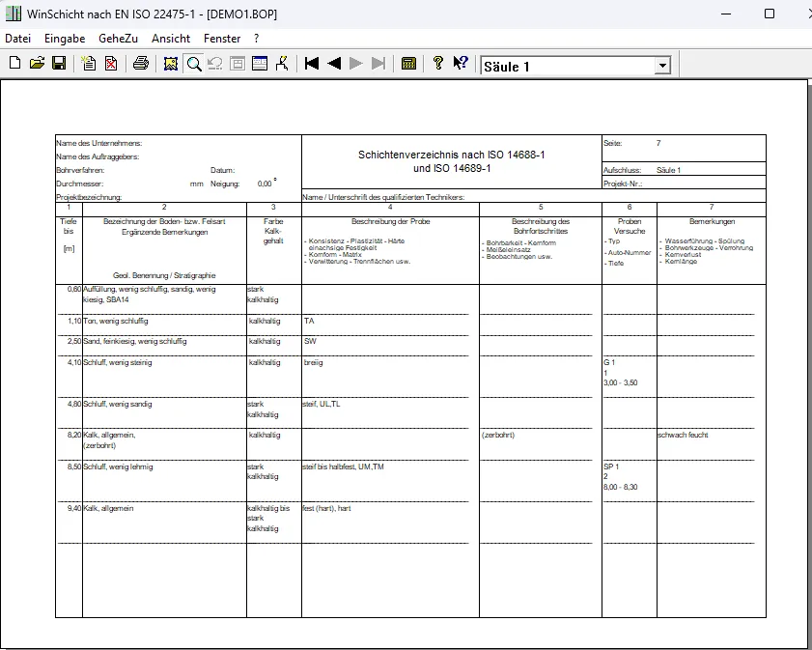Open the Eingabe menu
Image resolution: width=812 pixels, height=650 pixels.
[x=65, y=39]
